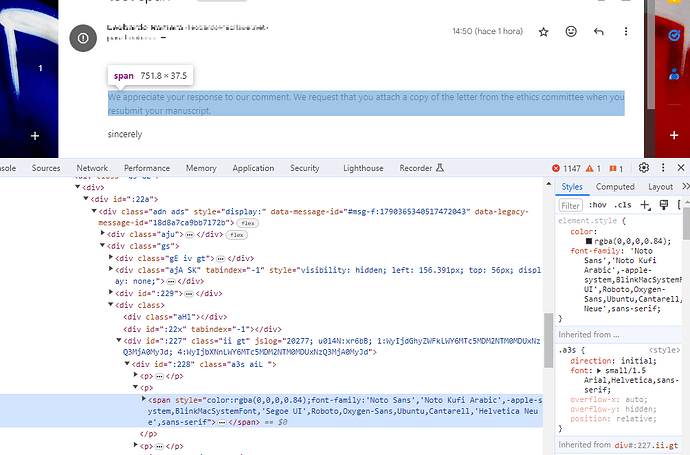Viewport: 690px width, 455px height.
Task: Click the rgba(0,0,0,0.84) color swatch
Action: click(x=589, y=241)
